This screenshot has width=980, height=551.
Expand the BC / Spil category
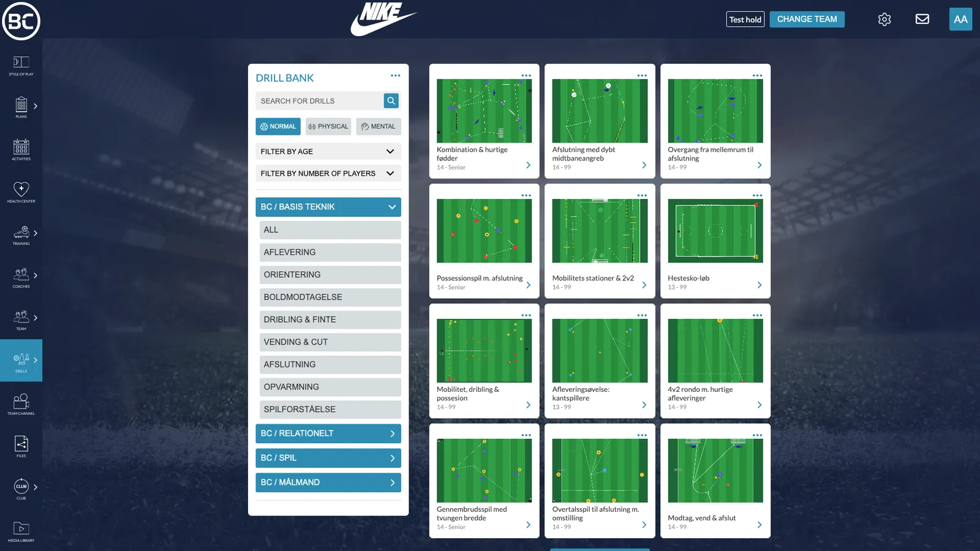[x=328, y=458]
